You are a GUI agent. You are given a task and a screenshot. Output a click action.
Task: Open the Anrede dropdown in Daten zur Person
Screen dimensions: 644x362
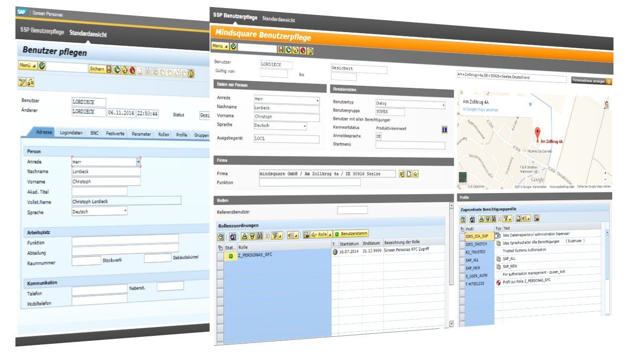click(x=318, y=100)
